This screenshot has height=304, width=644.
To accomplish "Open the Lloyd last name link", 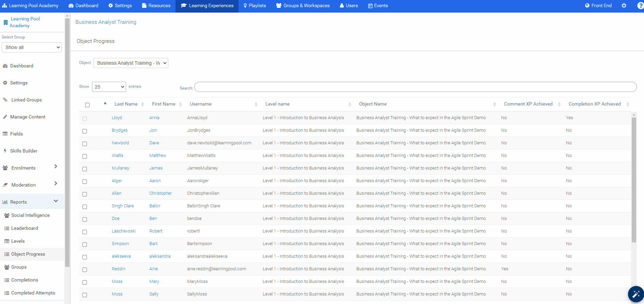I will point(117,118).
